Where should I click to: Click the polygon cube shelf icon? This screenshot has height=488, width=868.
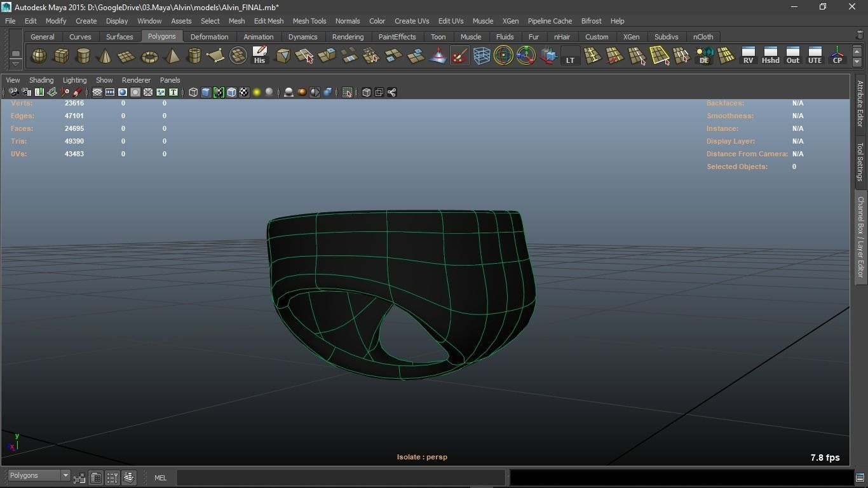click(61, 57)
